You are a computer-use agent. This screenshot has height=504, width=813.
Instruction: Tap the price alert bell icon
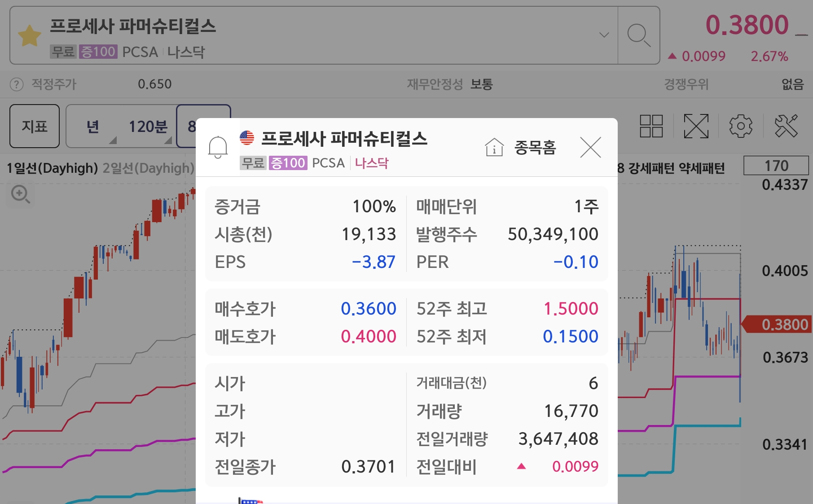(218, 147)
